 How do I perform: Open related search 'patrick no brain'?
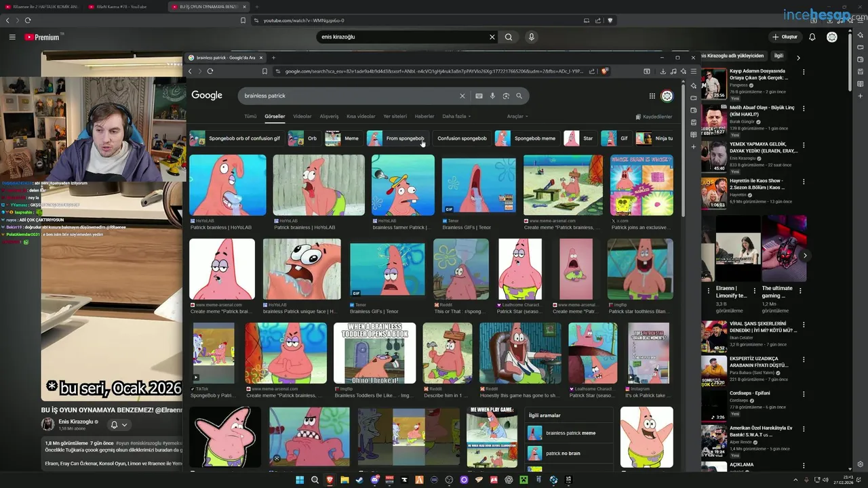pyautogui.click(x=570, y=453)
